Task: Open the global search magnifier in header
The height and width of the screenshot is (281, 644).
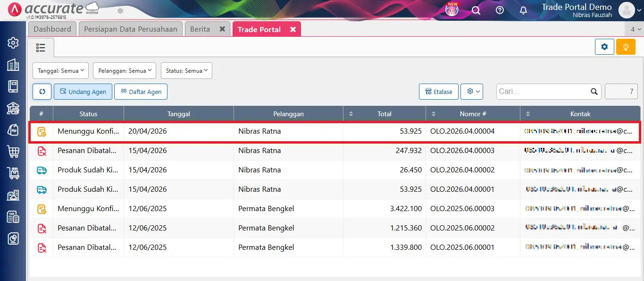Action: (476, 10)
